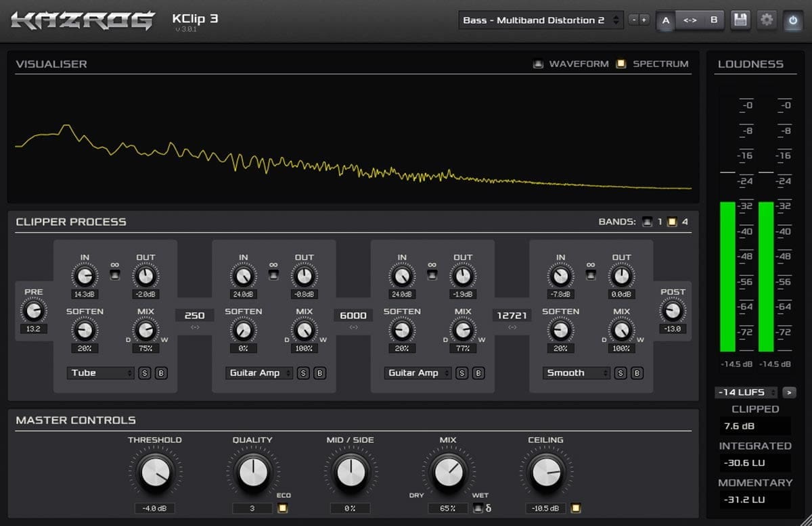812x526 pixels.
Task: Save the current preset with the floppy disk icon
Action: 740,20
